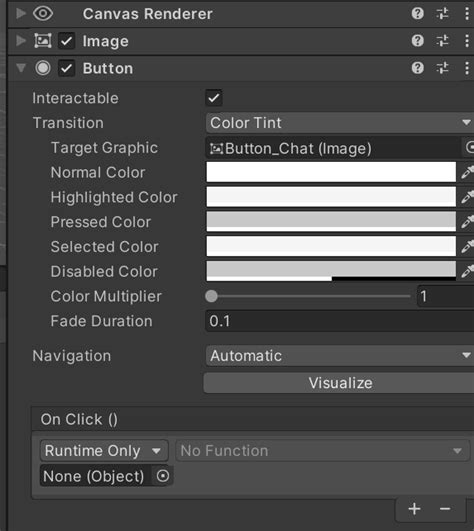Open Pressed Color swatch picker
The width and height of the screenshot is (474, 531).
click(331, 221)
